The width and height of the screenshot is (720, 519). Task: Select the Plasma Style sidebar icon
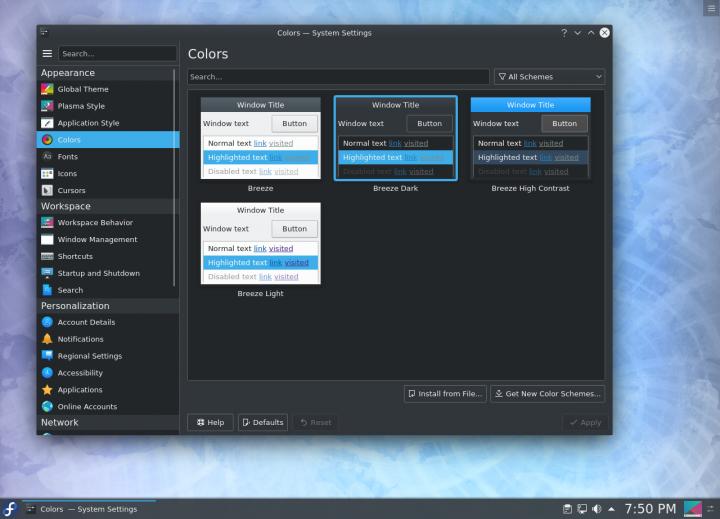[47, 106]
